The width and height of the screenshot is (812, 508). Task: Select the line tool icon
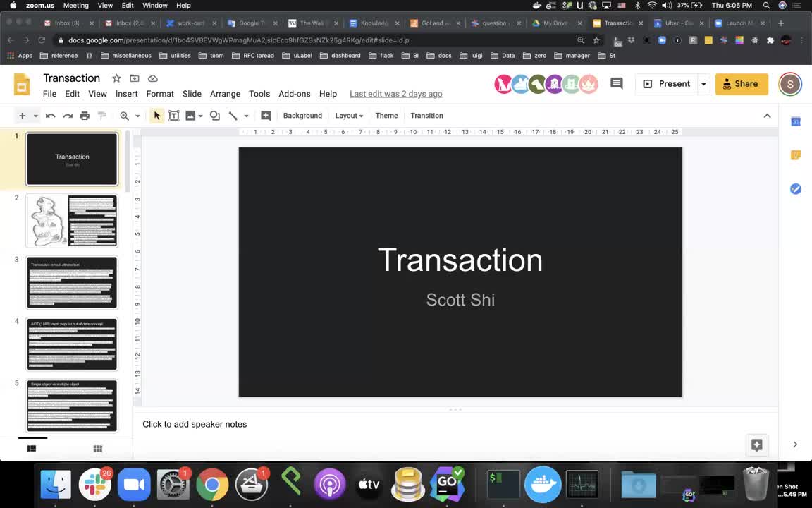point(233,116)
